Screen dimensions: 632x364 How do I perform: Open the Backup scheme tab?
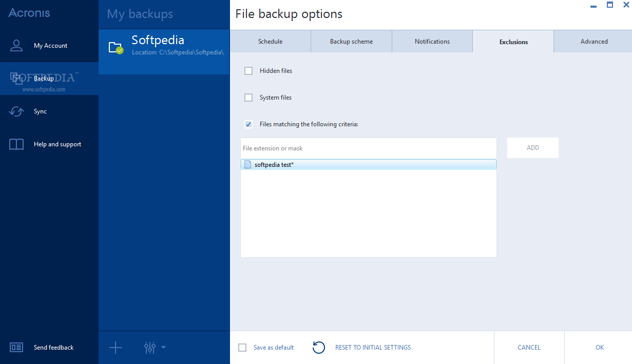351,42
